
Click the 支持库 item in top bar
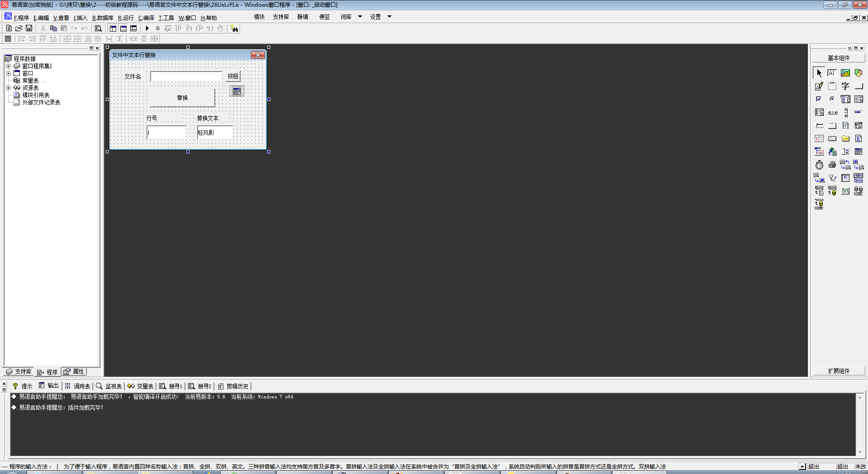[x=281, y=17]
